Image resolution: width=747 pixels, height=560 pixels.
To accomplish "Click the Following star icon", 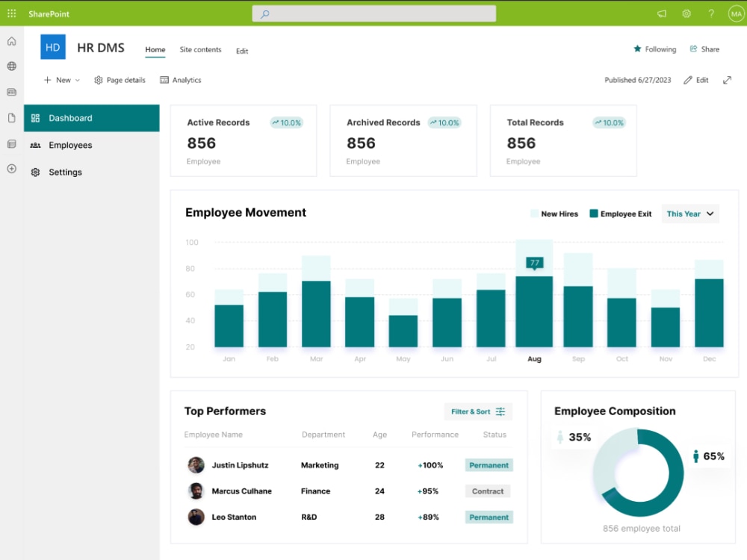I will tap(637, 49).
